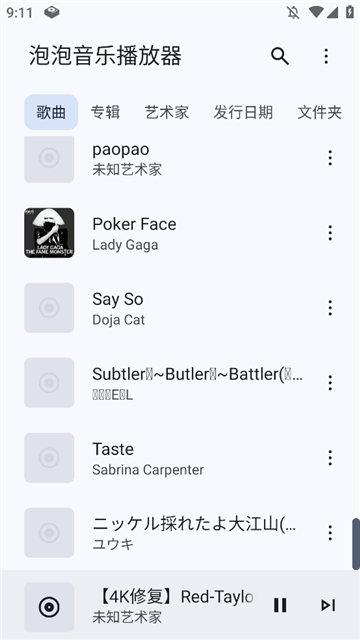Open options menu for Say So
Viewport: 360px width, 640px height.
330,308
